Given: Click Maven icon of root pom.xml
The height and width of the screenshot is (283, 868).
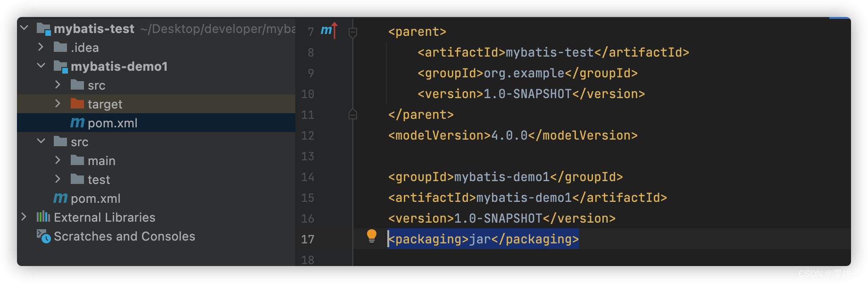Looking at the screenshot, I should click(x=60, y=199).
